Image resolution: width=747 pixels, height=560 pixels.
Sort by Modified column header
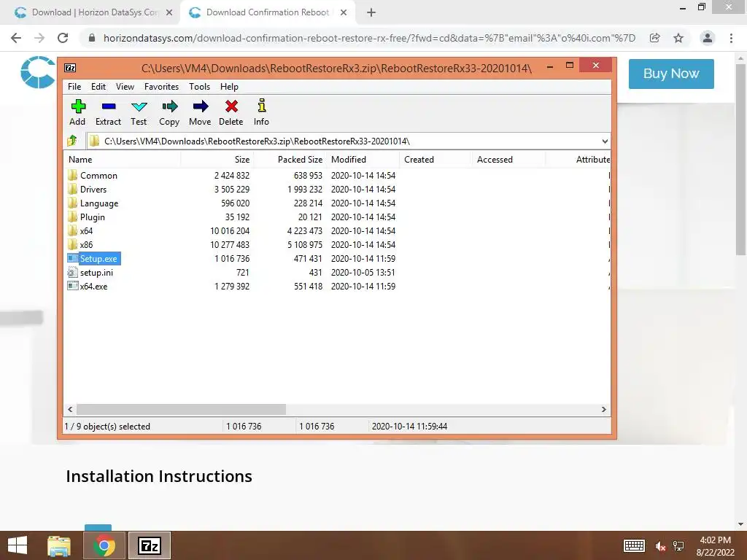click(363, 160)
